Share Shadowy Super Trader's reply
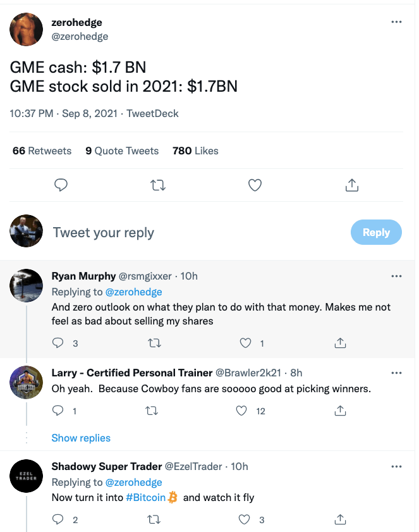 pos(341,519)
